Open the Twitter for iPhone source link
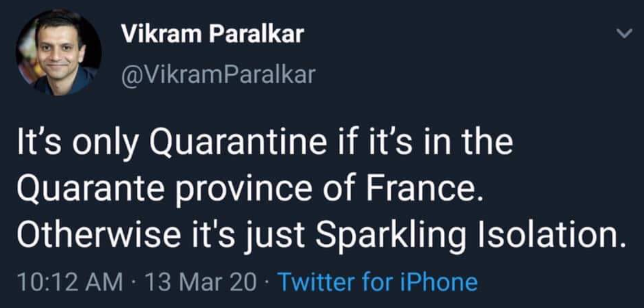 (x=378, y=282)
